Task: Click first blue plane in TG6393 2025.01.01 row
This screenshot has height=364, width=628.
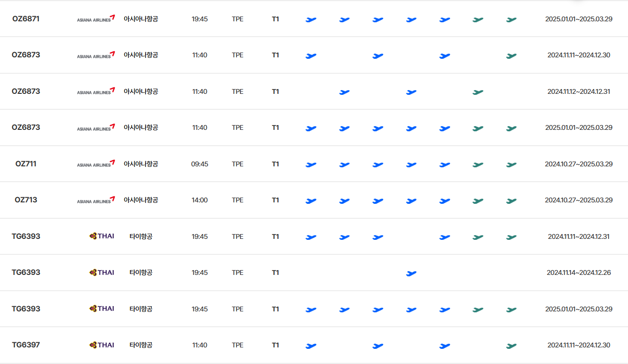Action: tap(311, 310)
